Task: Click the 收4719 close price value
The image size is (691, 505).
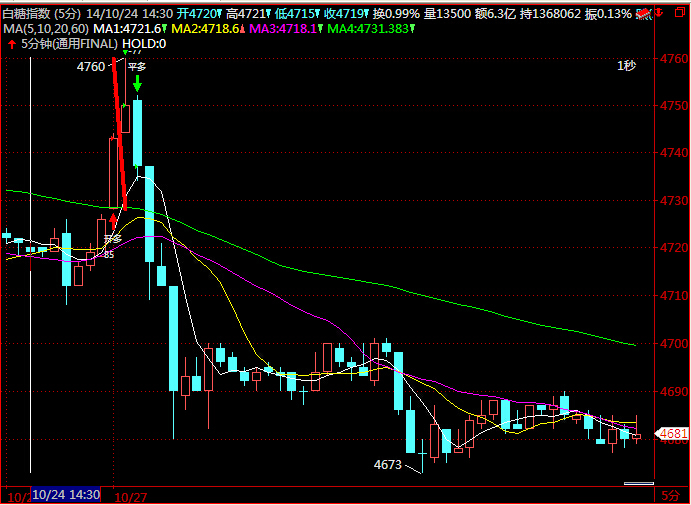Action: coord(344,14)
